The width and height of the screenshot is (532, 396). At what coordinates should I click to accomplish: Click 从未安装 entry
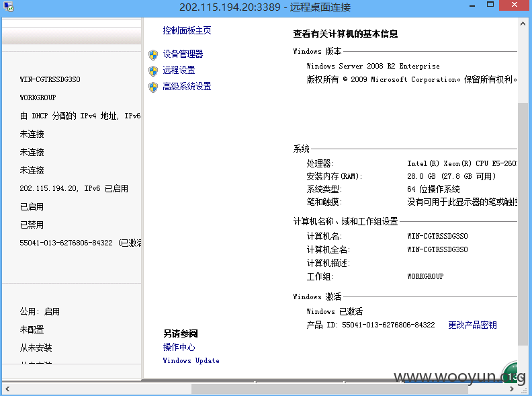[x=36, y=348]
